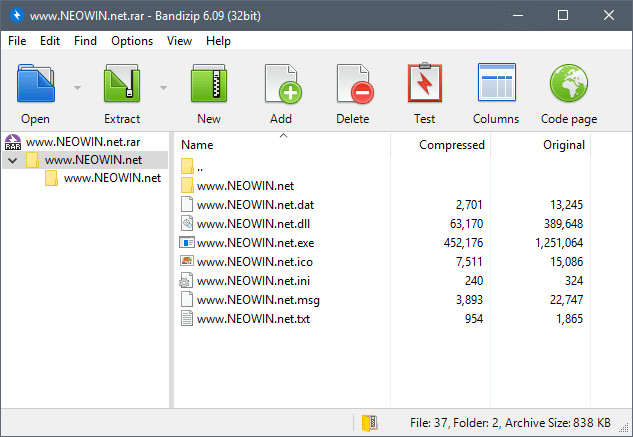Expand the dropdown arrow next to Extract

(163, 87)
